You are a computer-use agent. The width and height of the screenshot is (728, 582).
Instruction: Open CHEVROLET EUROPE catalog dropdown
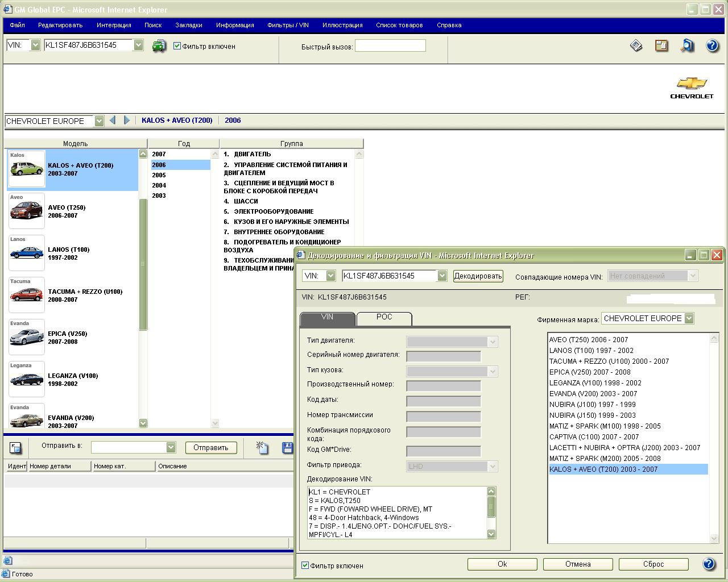pyautogui.click(x=100, y=120)
